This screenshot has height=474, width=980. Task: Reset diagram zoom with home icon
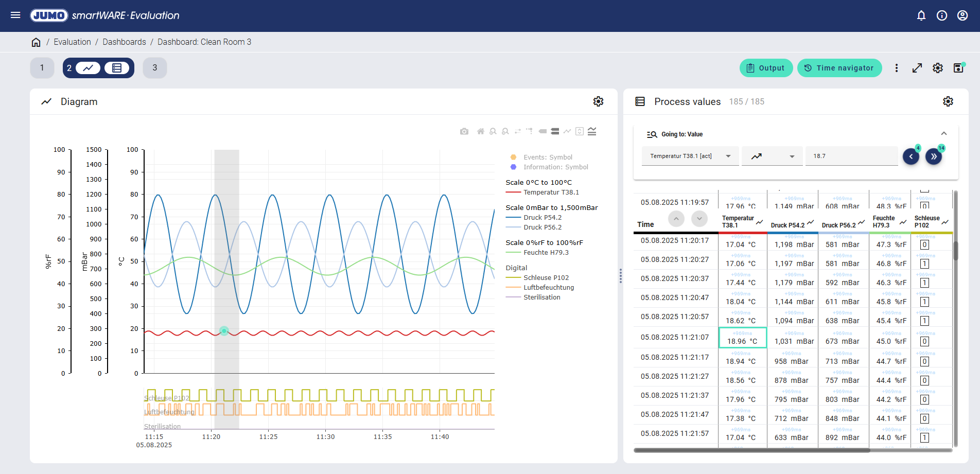480,132
